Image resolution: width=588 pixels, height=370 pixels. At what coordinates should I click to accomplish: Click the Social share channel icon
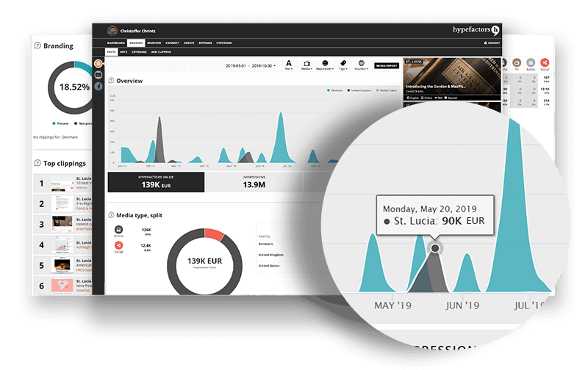click(545, 64)
